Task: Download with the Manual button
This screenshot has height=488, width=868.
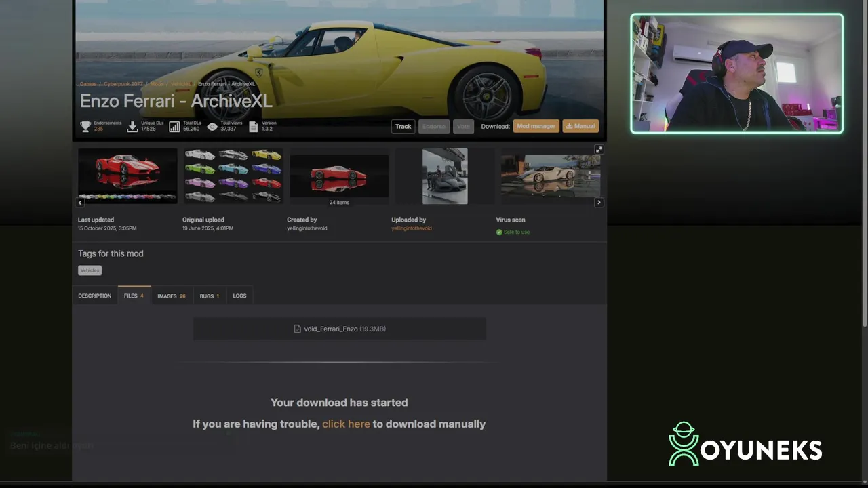Action: 580,126
